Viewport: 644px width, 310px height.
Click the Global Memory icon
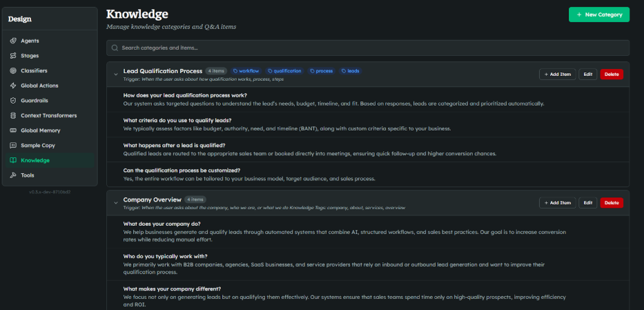pyautogui.click(x=14, y=130)
